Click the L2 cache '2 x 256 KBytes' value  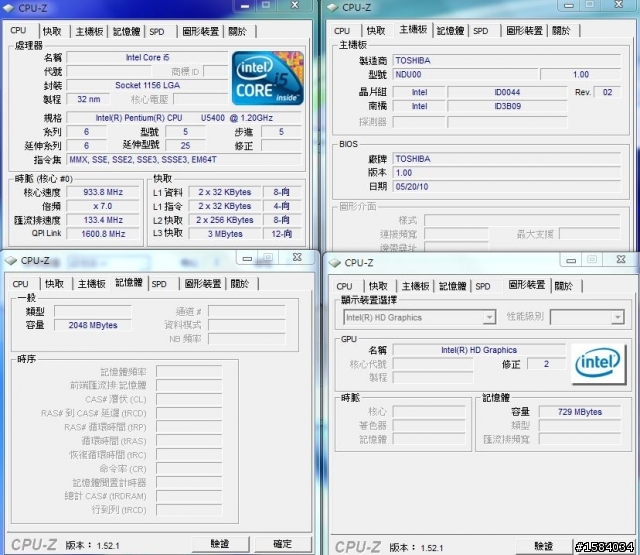[x=225, y=220]
